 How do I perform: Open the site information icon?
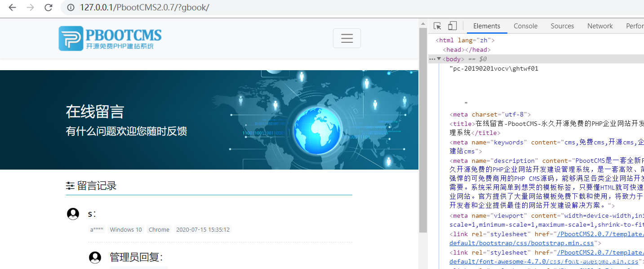(70, 8)
